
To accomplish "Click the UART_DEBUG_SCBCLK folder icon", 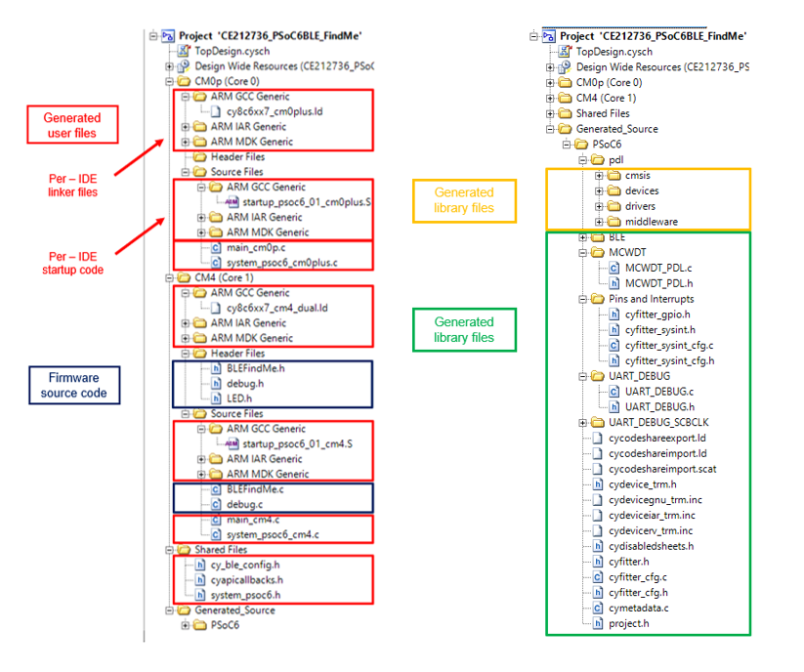I will click(598, 423).
